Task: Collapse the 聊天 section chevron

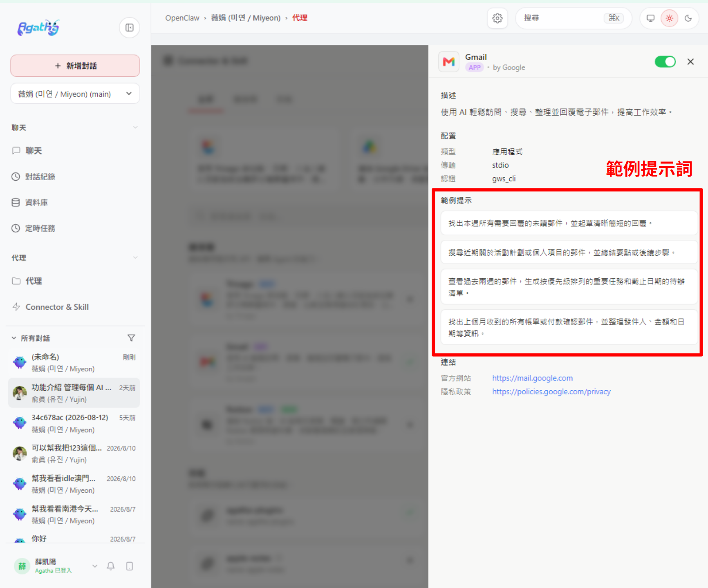Action: pos(135,127)
